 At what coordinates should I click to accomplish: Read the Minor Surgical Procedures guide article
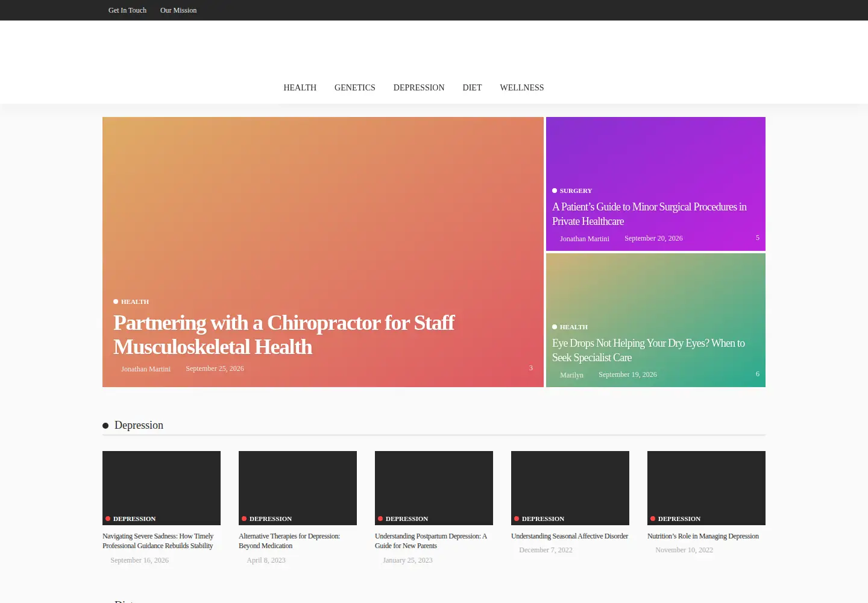pyautogui.click(x=649, y=214)
